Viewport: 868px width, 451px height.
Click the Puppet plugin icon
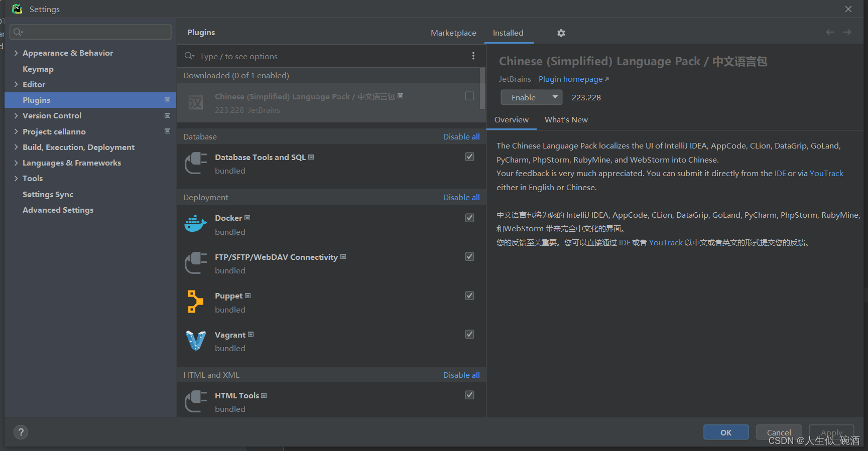tap(195, 302)
